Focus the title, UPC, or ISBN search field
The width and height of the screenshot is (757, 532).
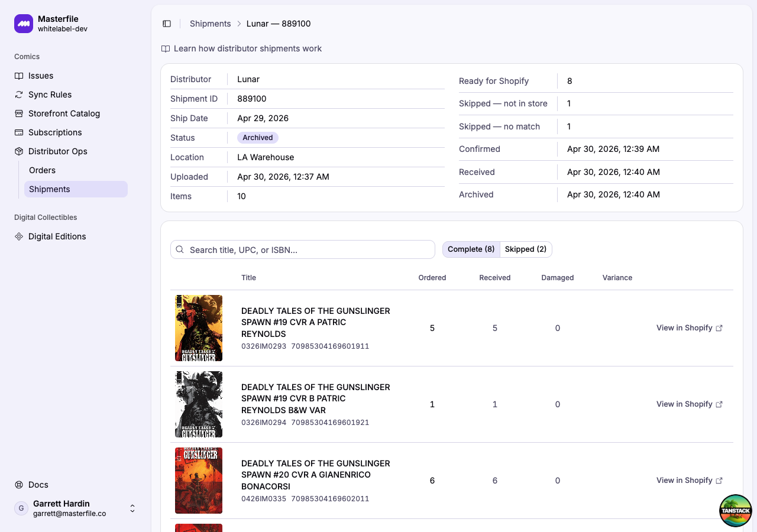303,249
